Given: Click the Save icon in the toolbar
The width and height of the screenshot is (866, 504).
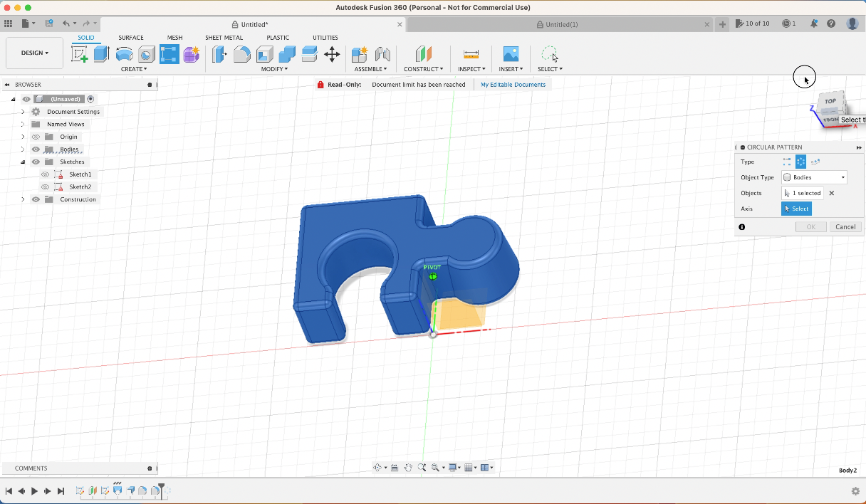Looking at the screenshot, I should pyautogui.click(x=49, y=23).
